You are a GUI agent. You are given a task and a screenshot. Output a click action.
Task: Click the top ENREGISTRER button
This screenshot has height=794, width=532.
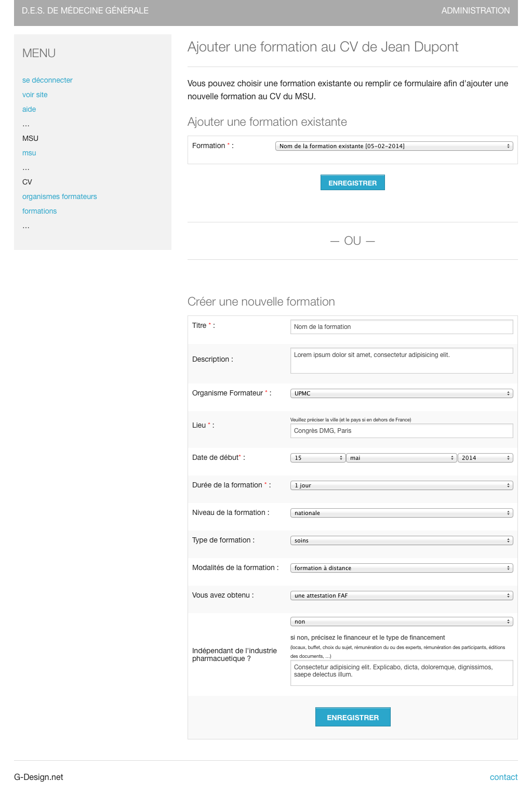[x=352, y=183]
